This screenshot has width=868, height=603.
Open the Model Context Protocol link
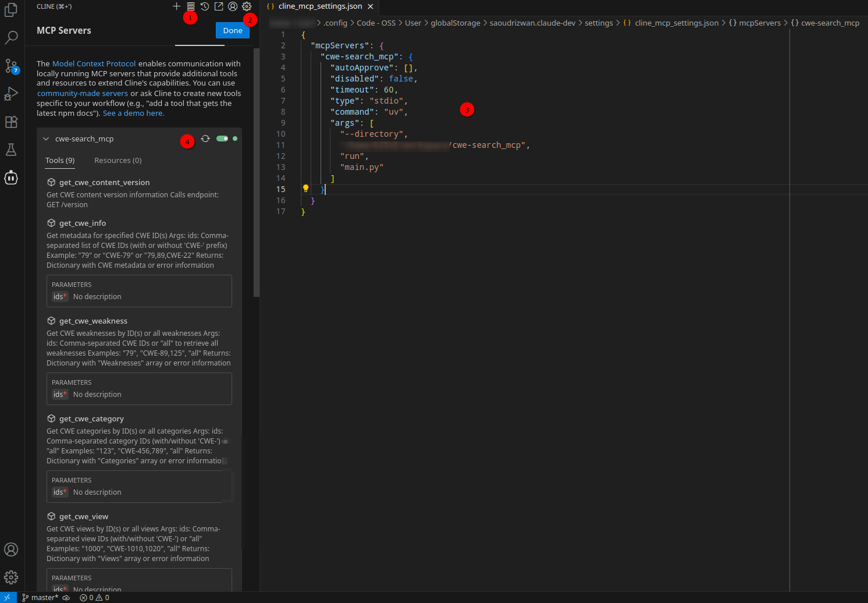click(x=94, y=64)
